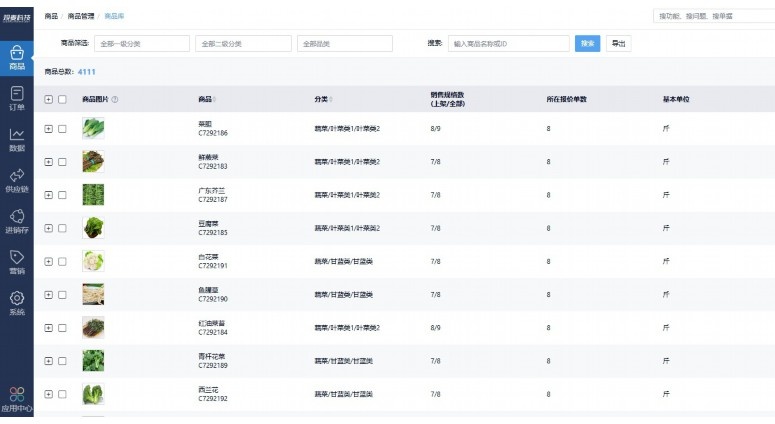
Task: Open the 营销 marketing section in sidebar
Action: pos(17,262)
